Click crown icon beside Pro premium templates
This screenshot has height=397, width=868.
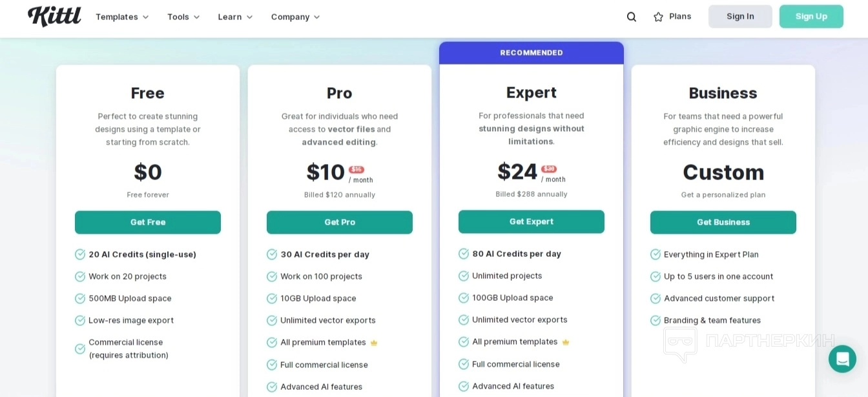click(374, 343)
